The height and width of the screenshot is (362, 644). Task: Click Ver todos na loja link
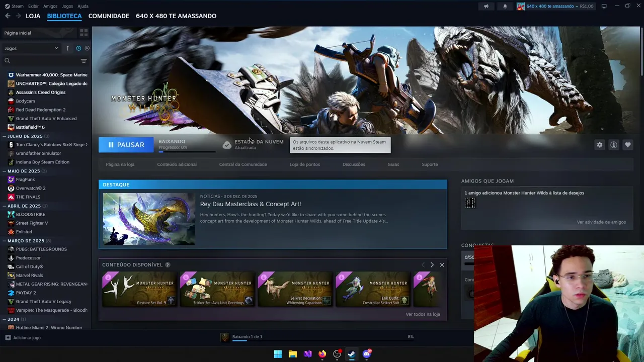pyautogui.click(x=423, y=314)
